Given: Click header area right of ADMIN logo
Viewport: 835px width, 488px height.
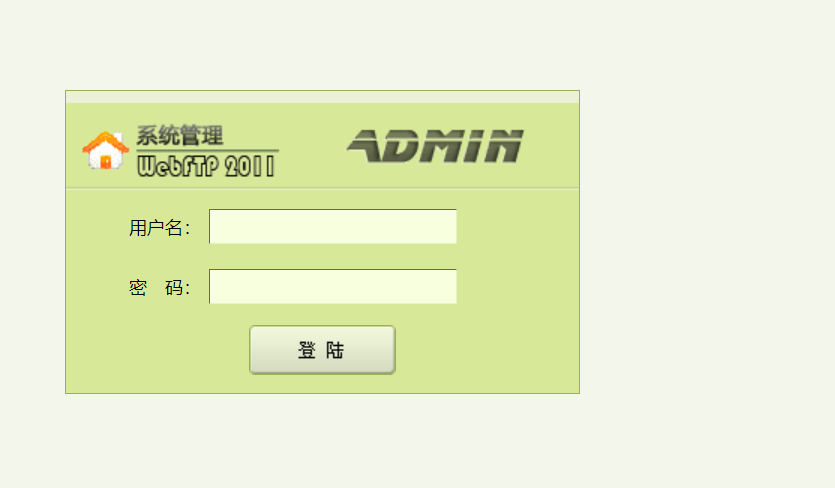Looking at the screenshot, I should [552, 145].
